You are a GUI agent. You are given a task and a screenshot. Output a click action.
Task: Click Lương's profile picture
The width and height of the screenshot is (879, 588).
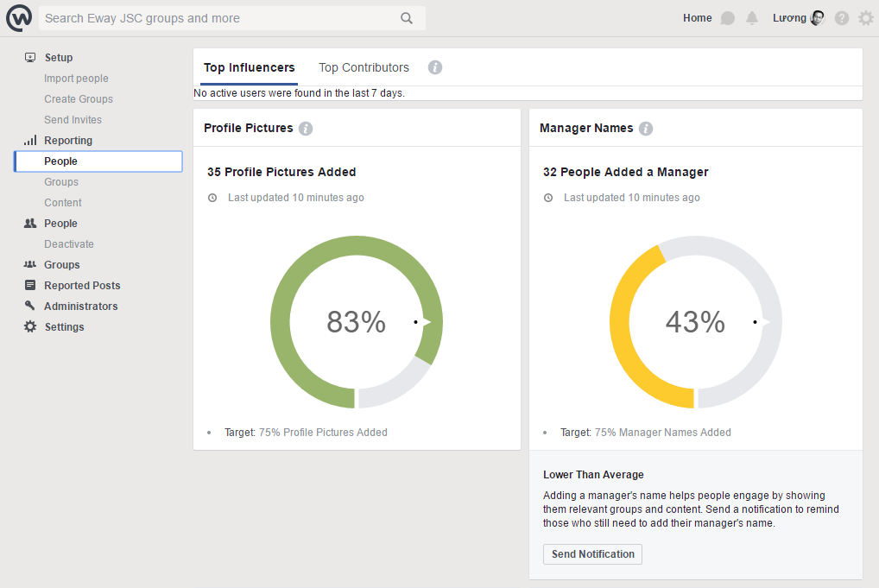[818, 18]
